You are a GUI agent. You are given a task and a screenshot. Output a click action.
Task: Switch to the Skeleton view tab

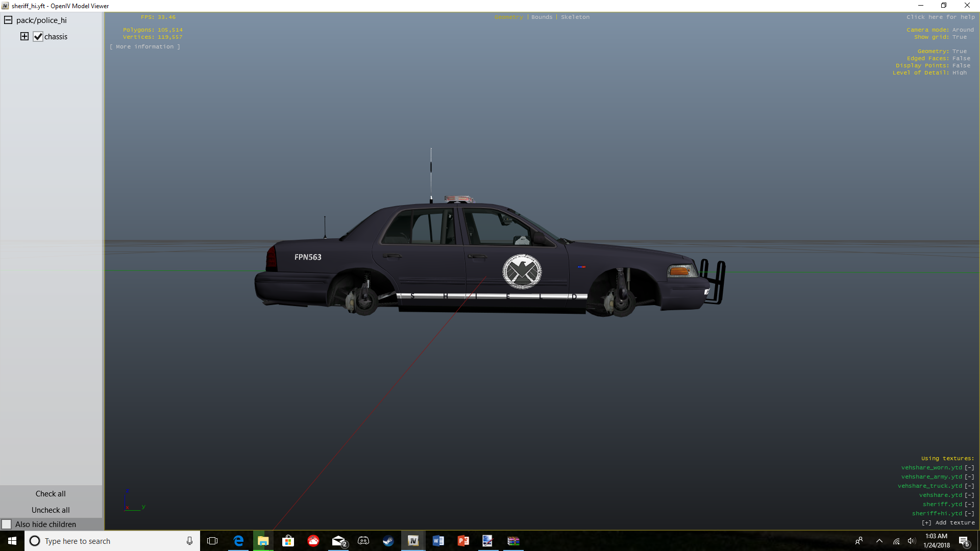click(575, 17)
